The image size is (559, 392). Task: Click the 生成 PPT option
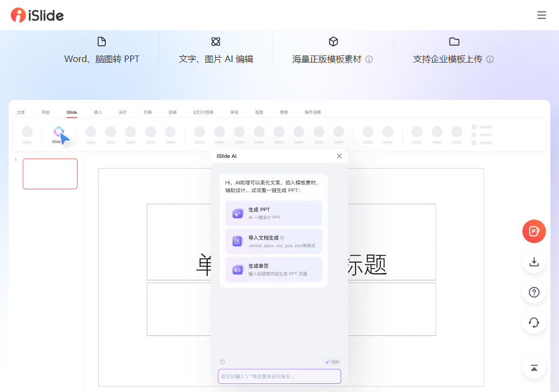coord(274,213)
